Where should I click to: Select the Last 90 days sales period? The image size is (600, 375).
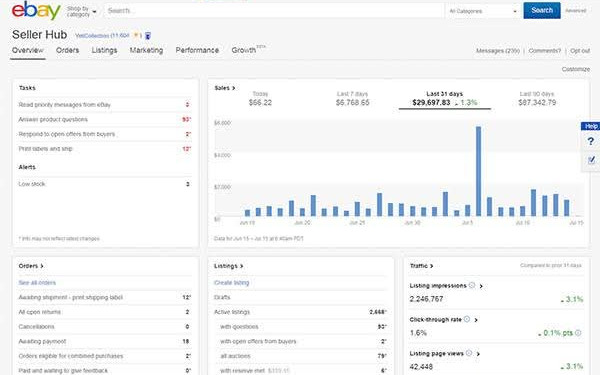pyautogui.click(x=537, y=99)
